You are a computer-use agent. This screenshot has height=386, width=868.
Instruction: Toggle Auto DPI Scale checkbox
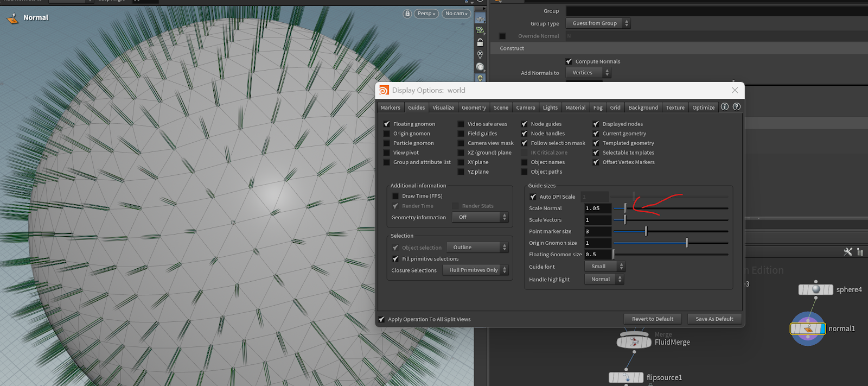tap(533, 197)
